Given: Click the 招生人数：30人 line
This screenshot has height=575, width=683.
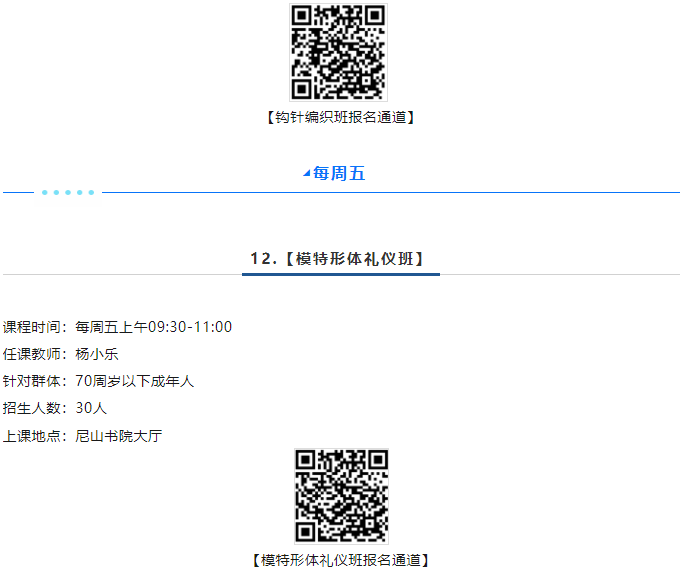Looking at the screenshot, I should pos(55,408).
